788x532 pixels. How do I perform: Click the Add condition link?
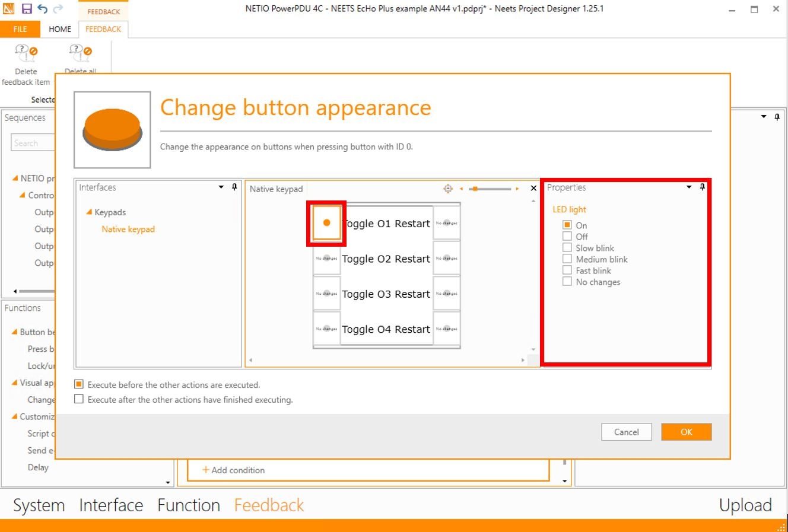click(233, 470)
